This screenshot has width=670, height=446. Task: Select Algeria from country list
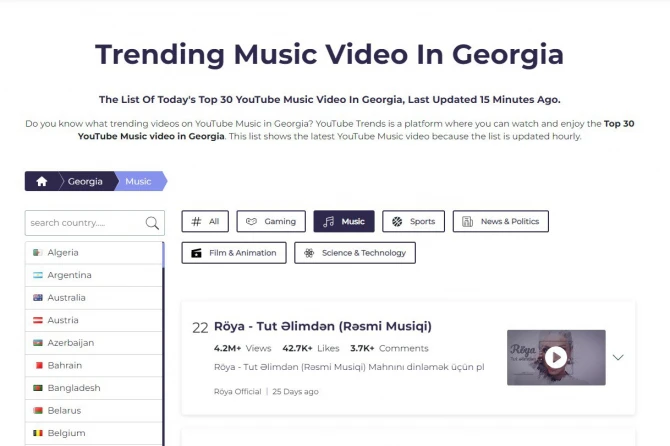pyautogui.click(x=94, y=252)
